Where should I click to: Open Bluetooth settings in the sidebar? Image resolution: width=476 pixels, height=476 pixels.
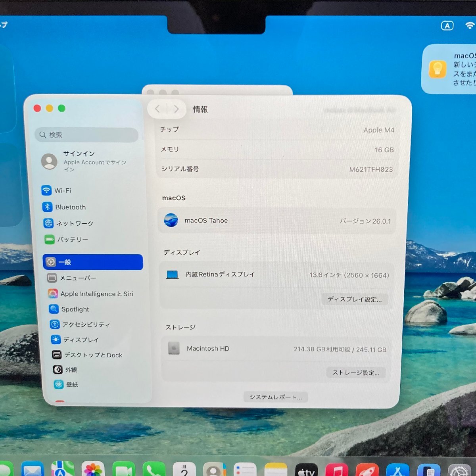pyautogui.click(x=64, y=207)
